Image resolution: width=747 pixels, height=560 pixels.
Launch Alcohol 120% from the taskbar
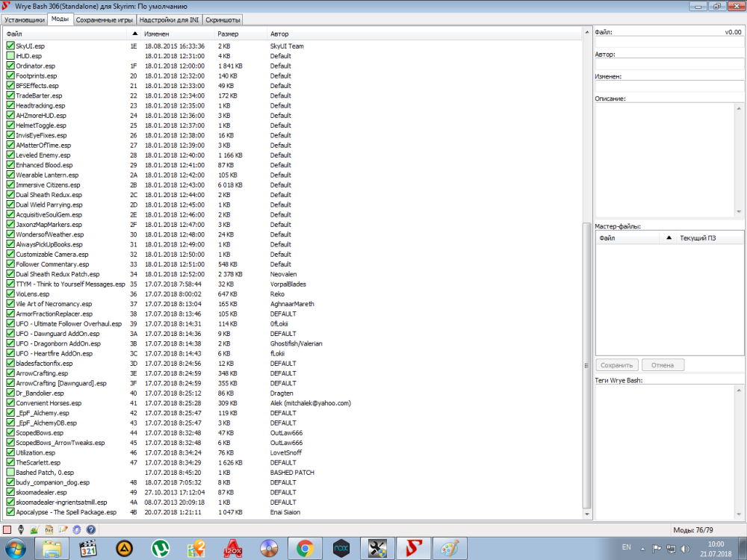233,548
